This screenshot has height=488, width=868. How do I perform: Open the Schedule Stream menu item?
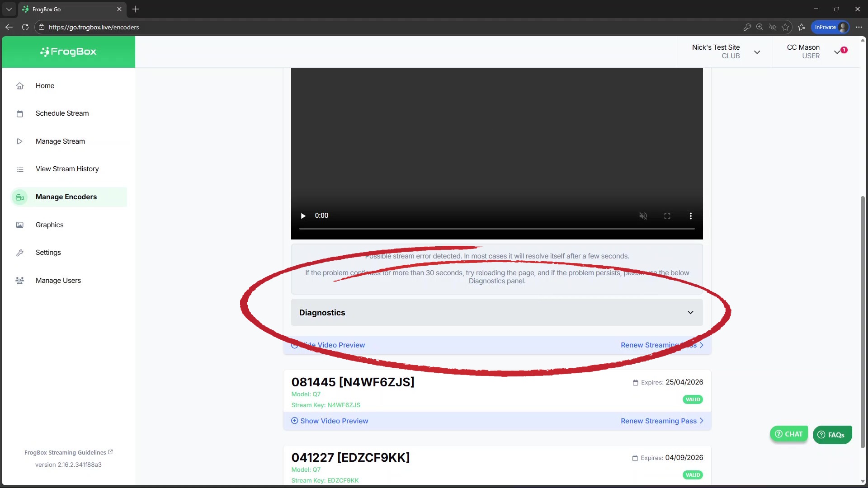pyautogui.click(x=62, y=113)
